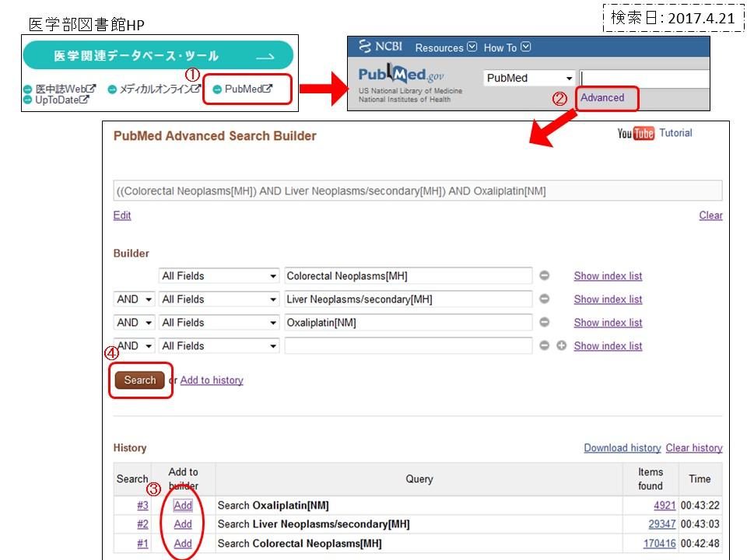
Task: Remove the Oxaliplatin[NM] builder row
Action: coord(544,322)
